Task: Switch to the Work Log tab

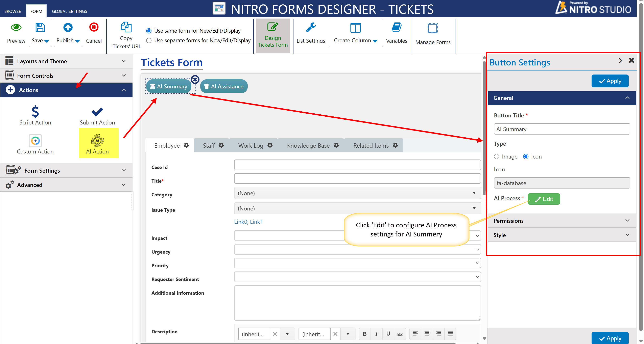Action: coord(251,146)
